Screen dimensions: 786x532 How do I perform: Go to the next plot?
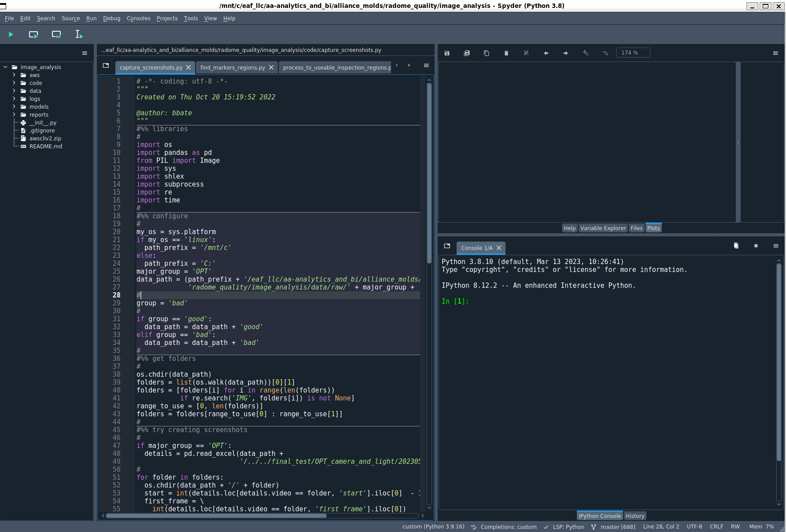(x=565, y=53)
